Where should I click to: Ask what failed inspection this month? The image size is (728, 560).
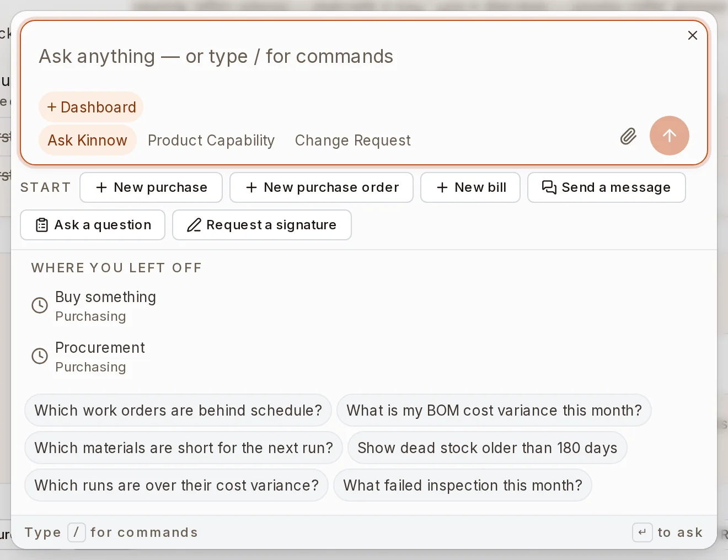463,485
